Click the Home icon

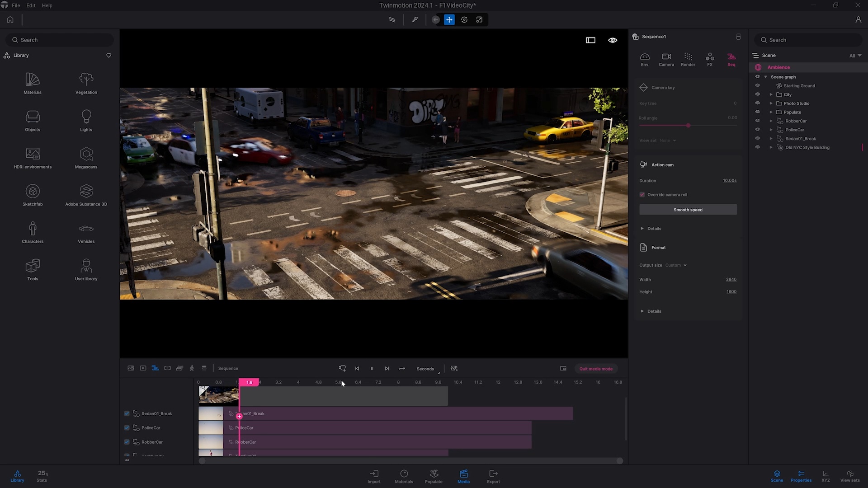click(x=10, y=20)
